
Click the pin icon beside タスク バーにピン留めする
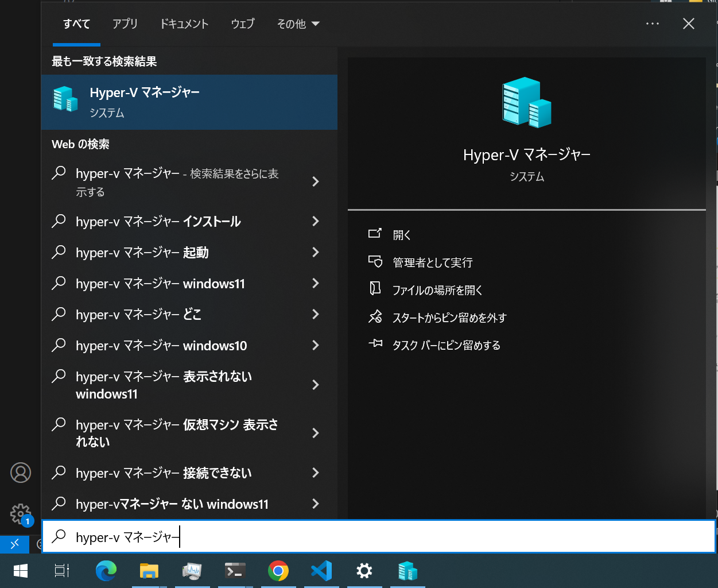(x=375, y=343)
